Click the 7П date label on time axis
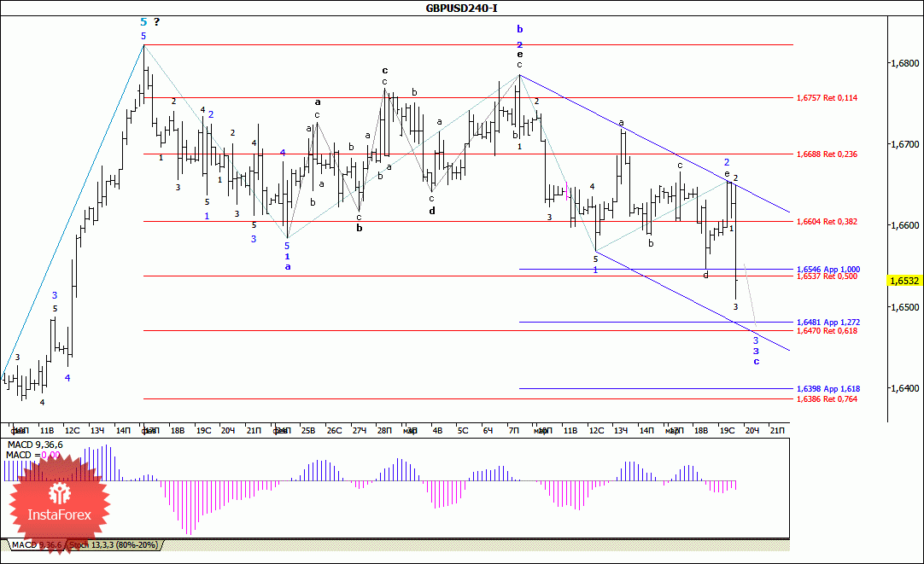The width and height of the screenshot is (924, 564). [x=514, y=431]
